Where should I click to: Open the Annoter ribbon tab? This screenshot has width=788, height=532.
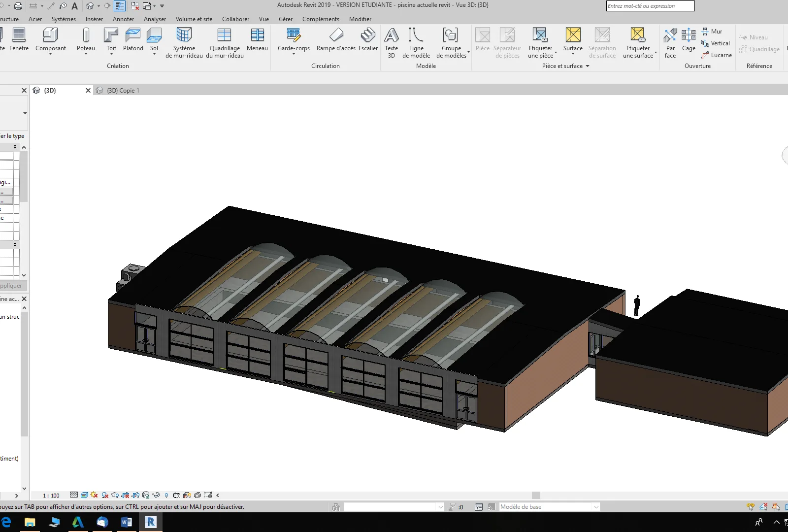pos(123,19)
